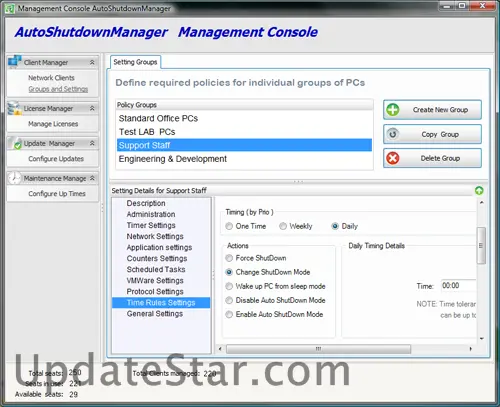This screenshot has height=407, width=500.
Task: Collapse the Update Manager section
Action: (x=92, y=143)
